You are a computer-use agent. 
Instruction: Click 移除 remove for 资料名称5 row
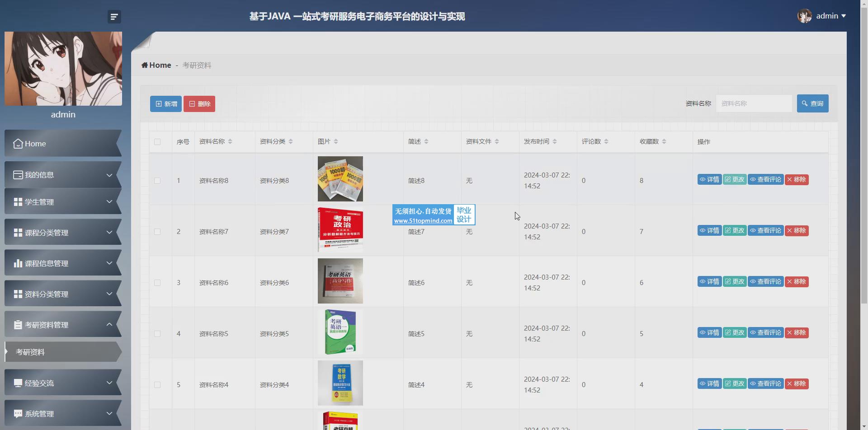point(797,333)
